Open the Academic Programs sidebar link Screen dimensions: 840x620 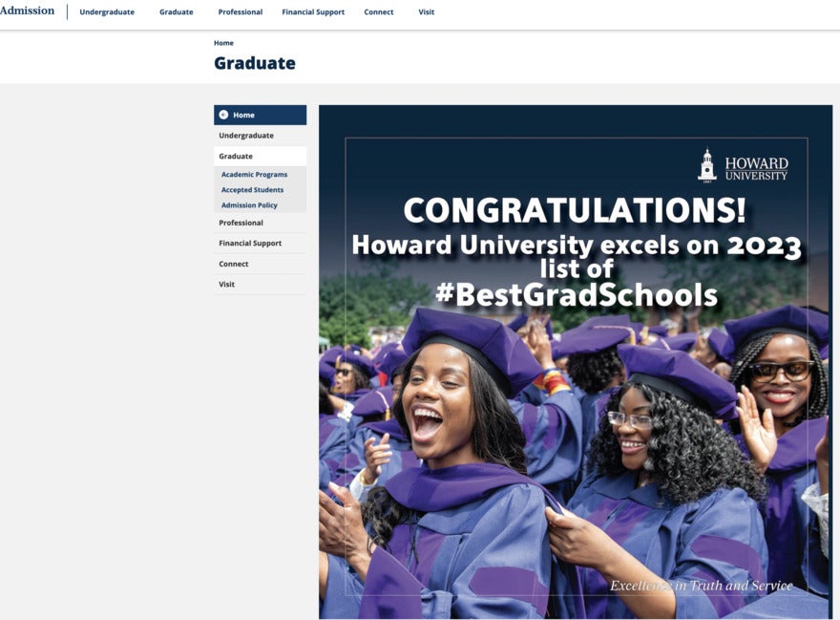click(x=254, y=174)
